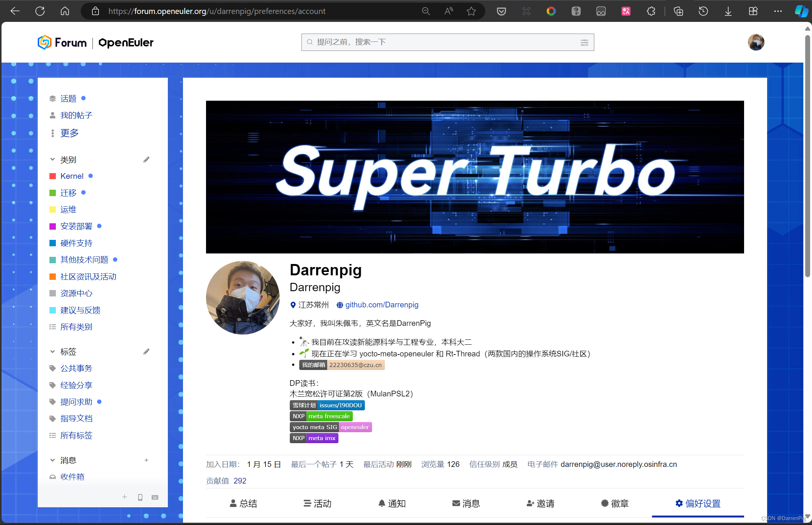Open the Pocket extension icon
The image size is (812, 525).
pyautogui.click(x=501, y=11)
